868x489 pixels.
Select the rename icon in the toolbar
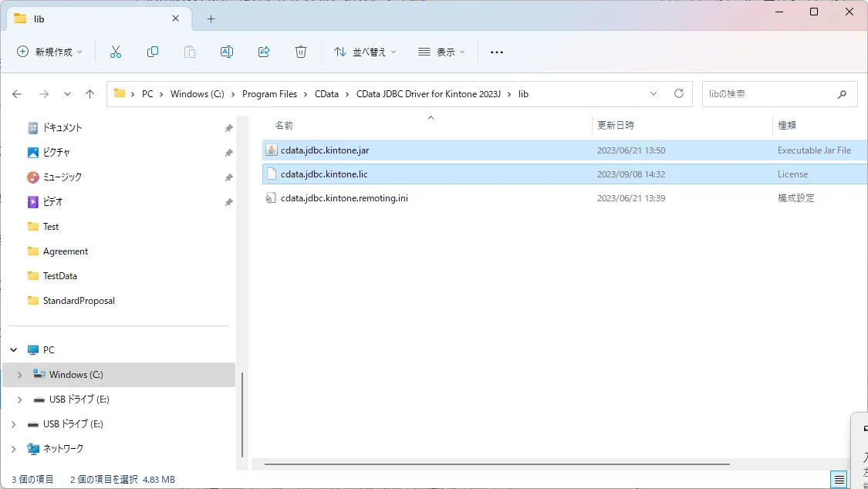(227, 52)
